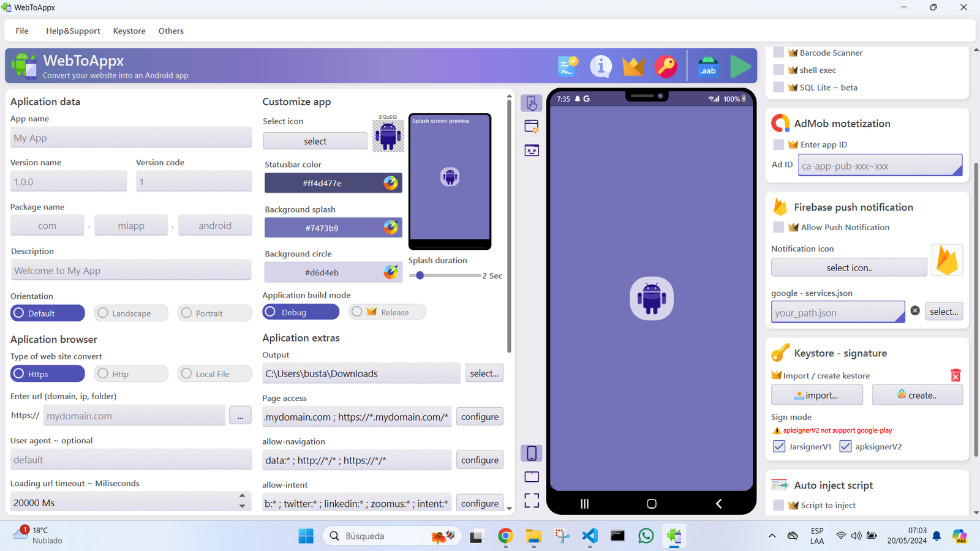This screenshot has height=551, width=980.
Task: Select Portrait orientation radio button
Action: tap(215, 313)
